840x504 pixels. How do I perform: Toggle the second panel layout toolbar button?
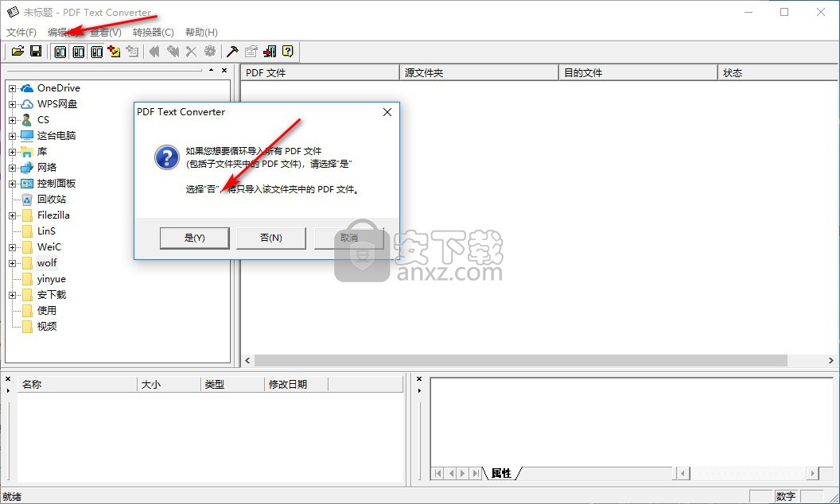(x=79, y=52)
